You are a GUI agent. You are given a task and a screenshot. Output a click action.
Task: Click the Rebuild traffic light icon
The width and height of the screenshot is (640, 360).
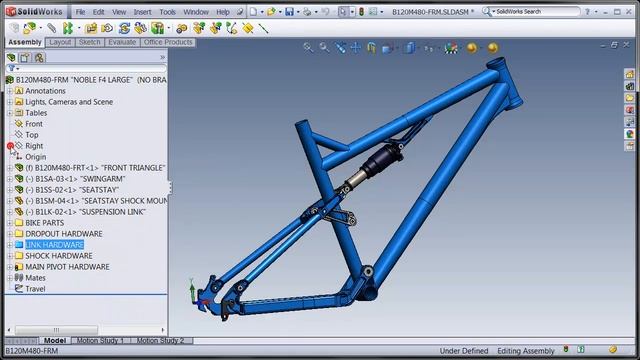[361, 12]
